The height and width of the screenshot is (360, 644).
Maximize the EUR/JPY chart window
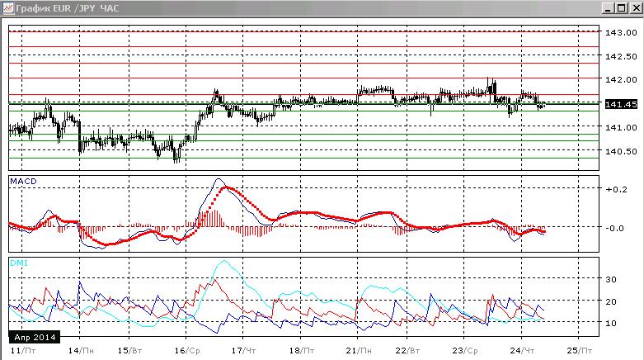point(622,8)
